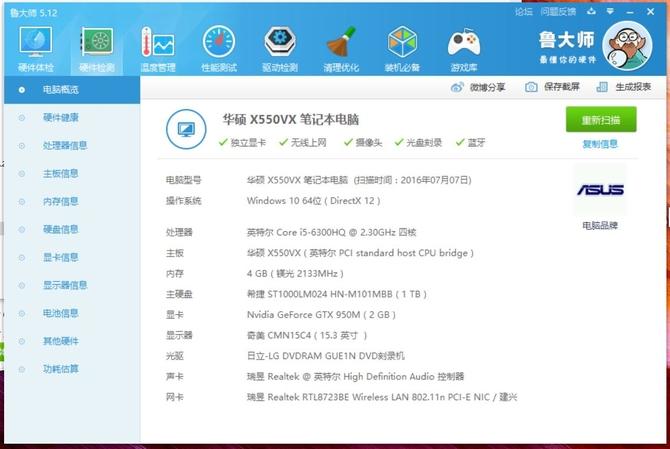Click the ST1000LM024 HN-M101MBB disk value

pyautogui.click(x=337, y=294)
